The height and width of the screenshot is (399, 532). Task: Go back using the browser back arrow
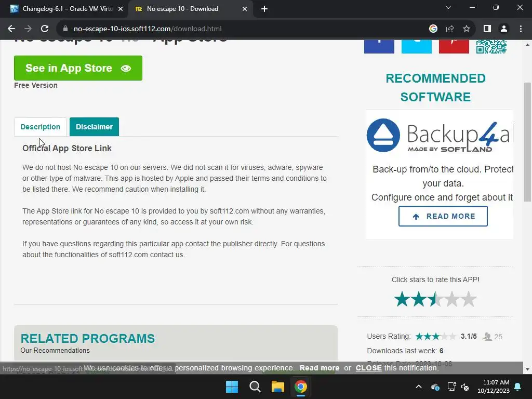click(11, 29)
